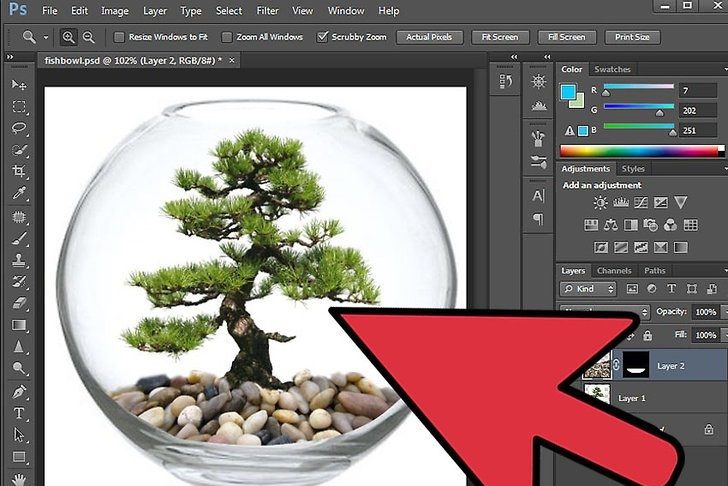Screen dimensions: 728x486
Task: Click the Fit Screen button
Action: tap(499, 37)
